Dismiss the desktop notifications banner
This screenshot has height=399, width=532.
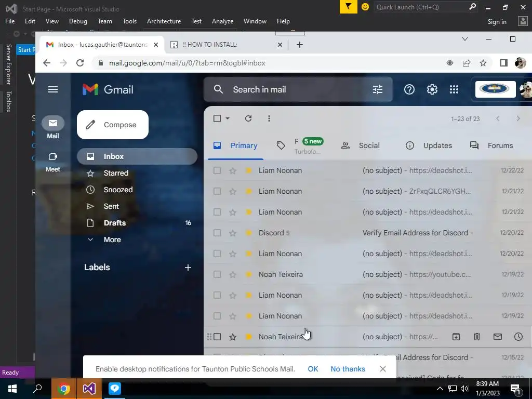click(383, 369)
